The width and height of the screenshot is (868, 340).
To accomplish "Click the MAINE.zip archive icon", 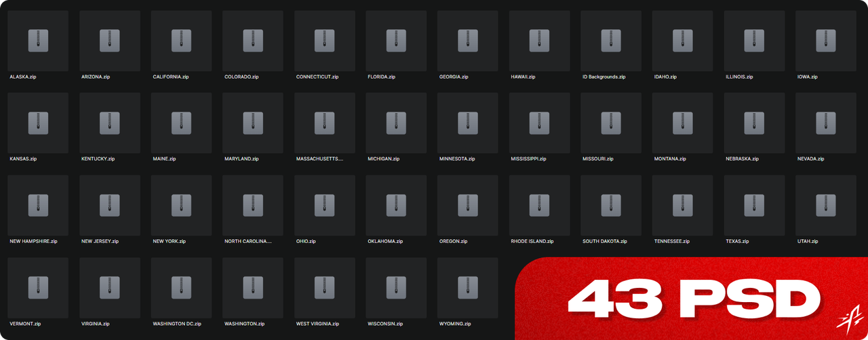I will (x=181, y=123).
